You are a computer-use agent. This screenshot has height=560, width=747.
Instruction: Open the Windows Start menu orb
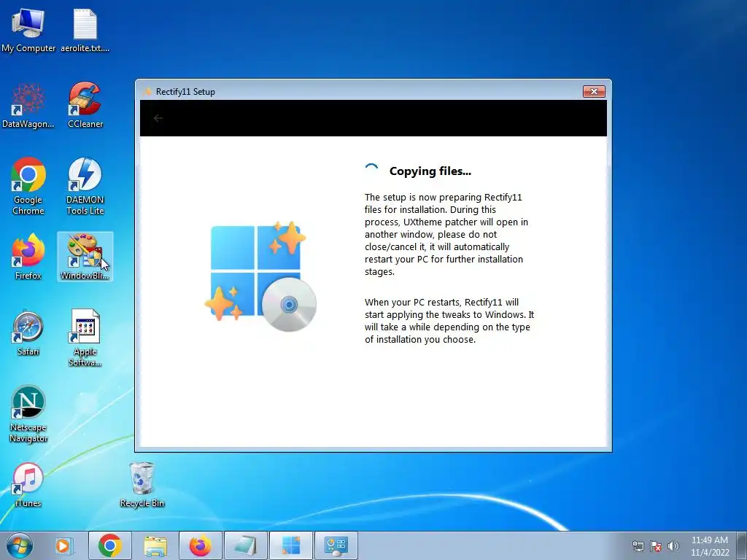coord(20,545)
